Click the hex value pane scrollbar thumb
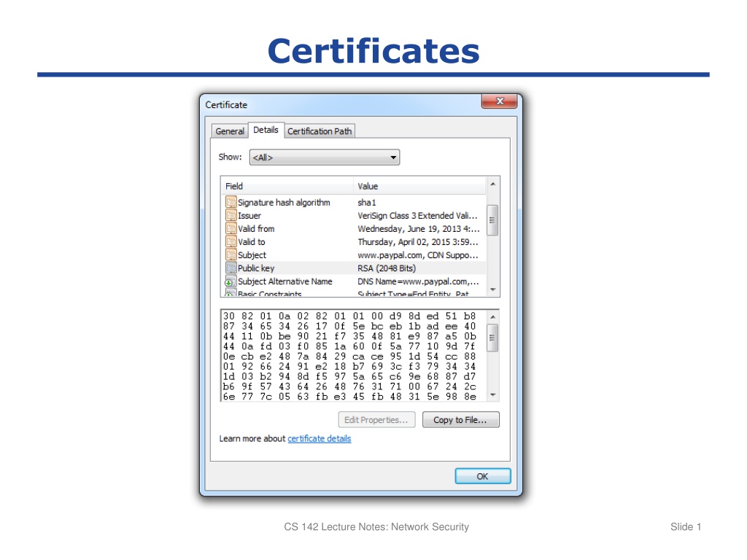747x560 pixels. (493, 338)
